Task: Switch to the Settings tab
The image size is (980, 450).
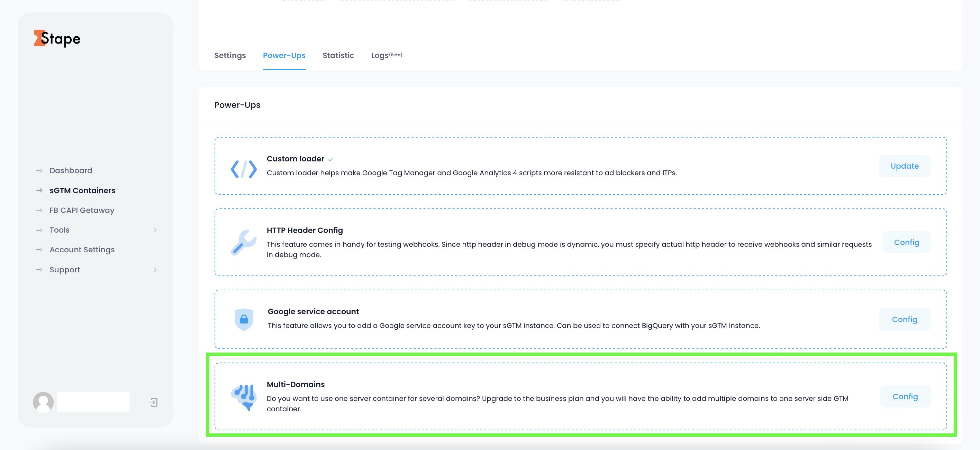Action: click(x=230, y=55)
